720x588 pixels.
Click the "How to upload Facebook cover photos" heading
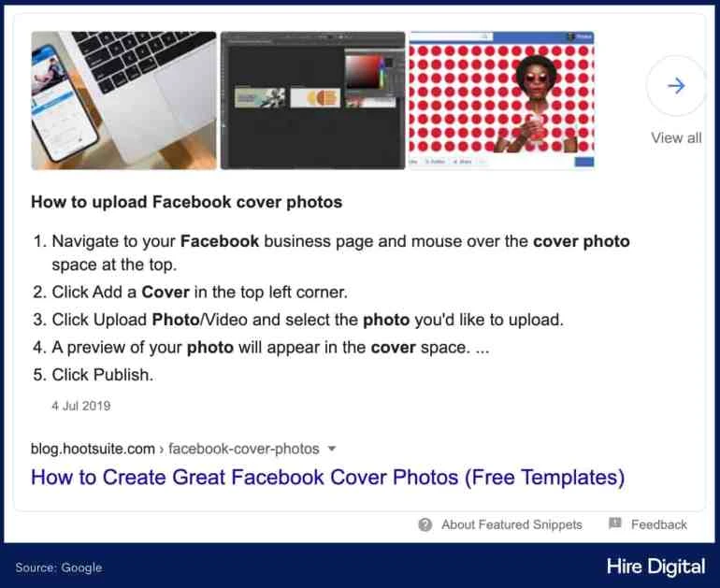(x=187, y=202)
